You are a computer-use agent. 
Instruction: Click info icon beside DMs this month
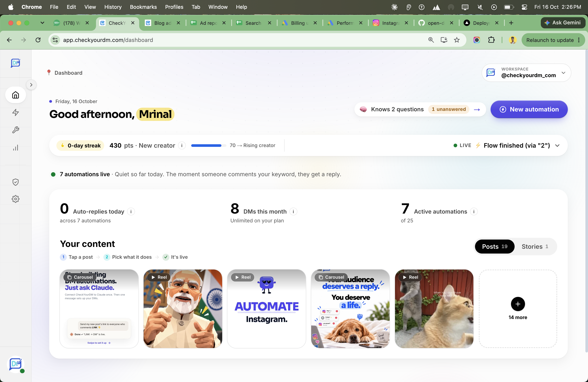293,212
